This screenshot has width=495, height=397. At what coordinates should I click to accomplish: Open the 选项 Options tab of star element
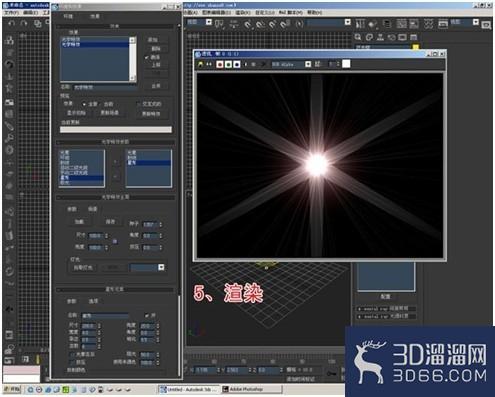(x=93, y=301)
